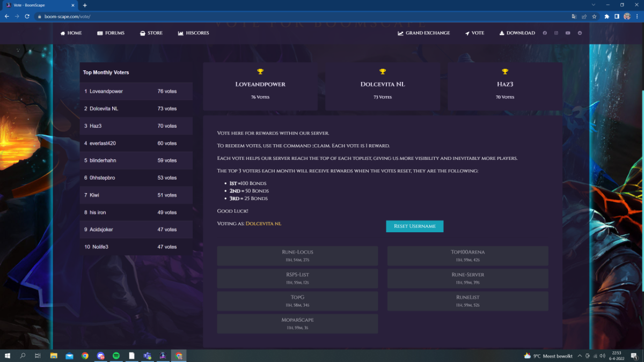
Task: Vote on Rune-Server
Action: coord(467,278)
